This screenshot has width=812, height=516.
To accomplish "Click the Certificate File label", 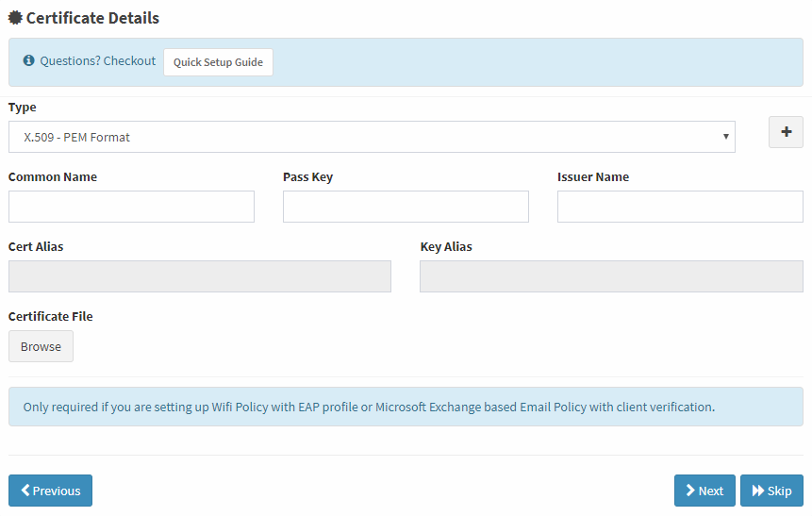I will click(x=51, y=316).
